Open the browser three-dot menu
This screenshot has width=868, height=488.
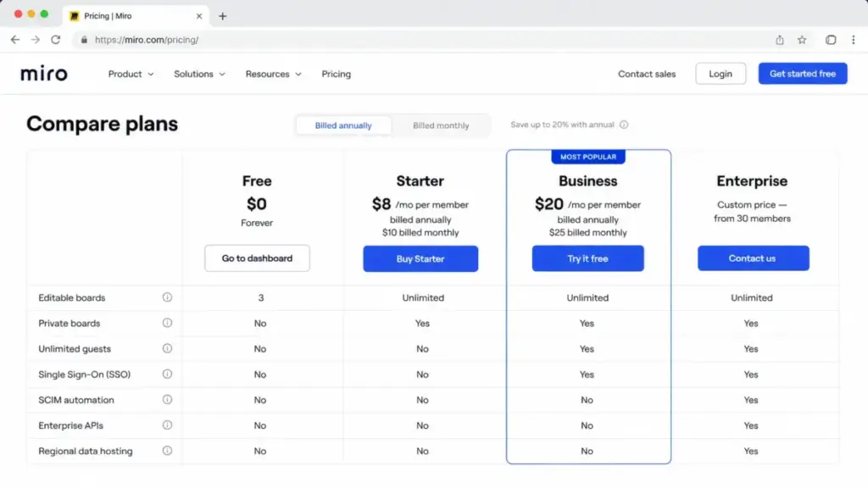tap(853, 40)
